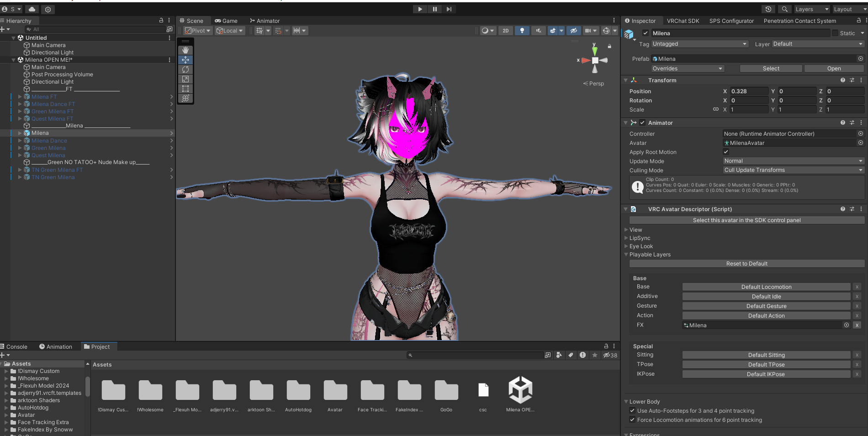Open the Penetration Contact System tab

click(800, 21)
